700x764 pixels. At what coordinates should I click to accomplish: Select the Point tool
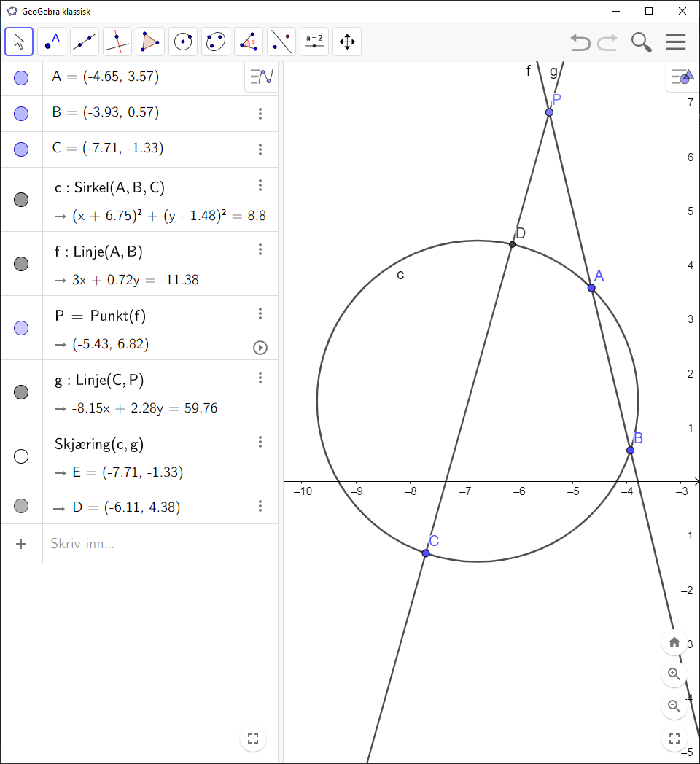click(52, 42)
